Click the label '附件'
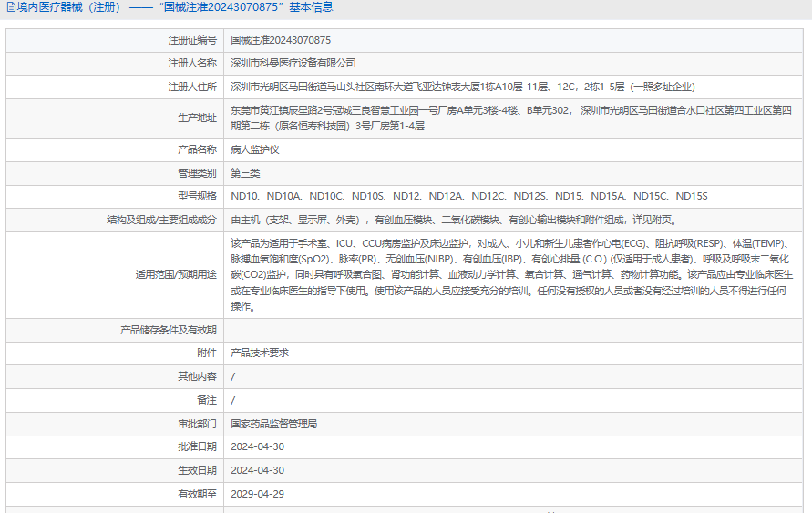This screenshot has height=513, width=812. point(207,353)
